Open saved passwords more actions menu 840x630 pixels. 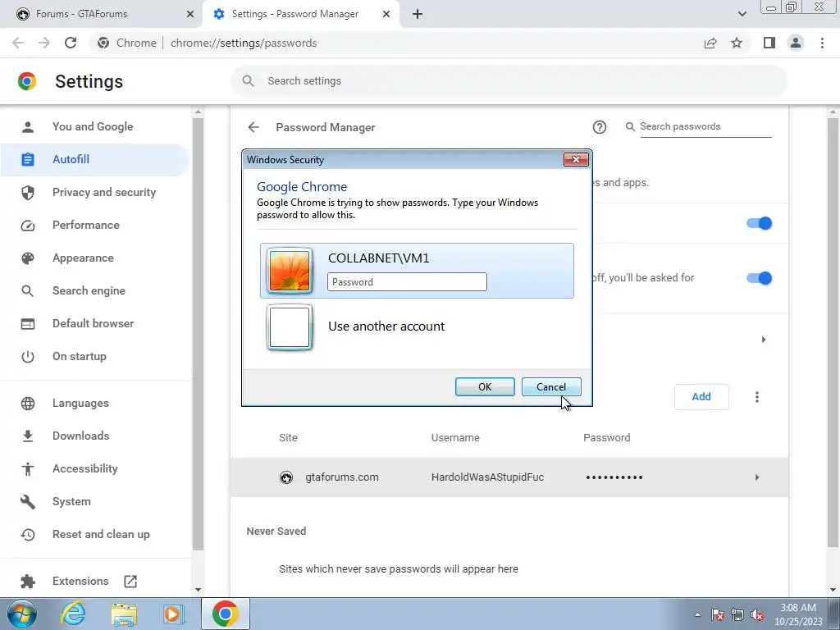(757, 397)
